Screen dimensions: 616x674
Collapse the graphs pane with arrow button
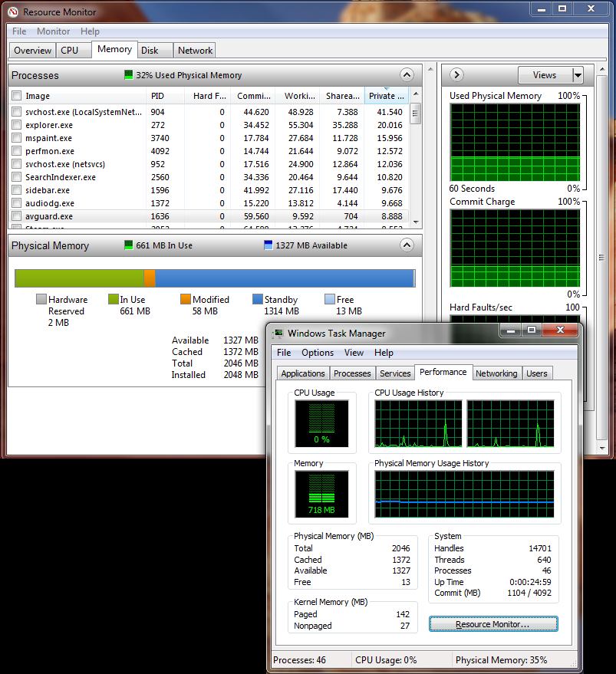pos(457,75)
